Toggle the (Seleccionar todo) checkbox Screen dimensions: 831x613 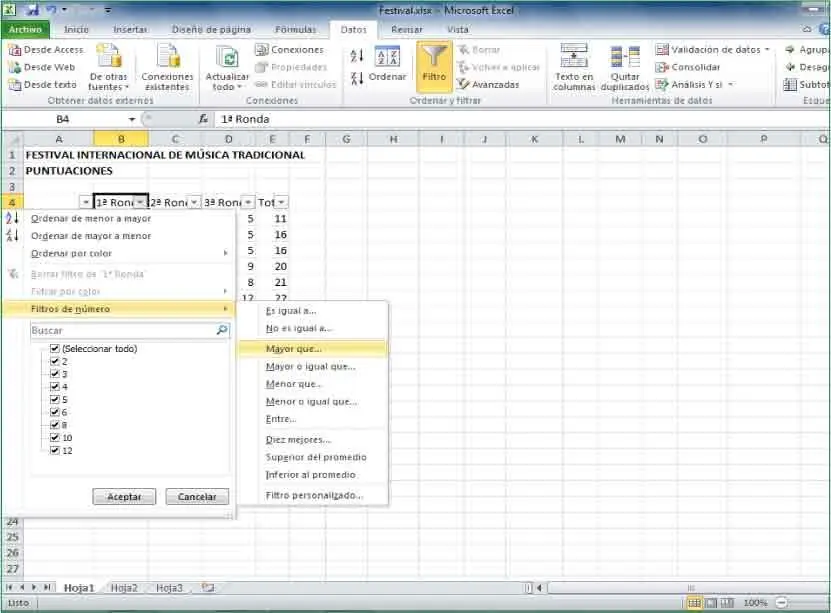tap(54, 349)
